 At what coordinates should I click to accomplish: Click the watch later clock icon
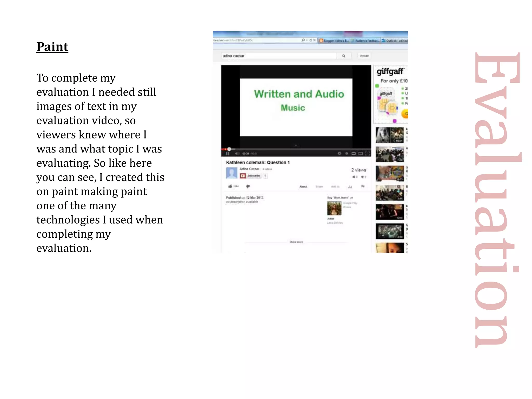pyautogui.click(x=347, y=154)
